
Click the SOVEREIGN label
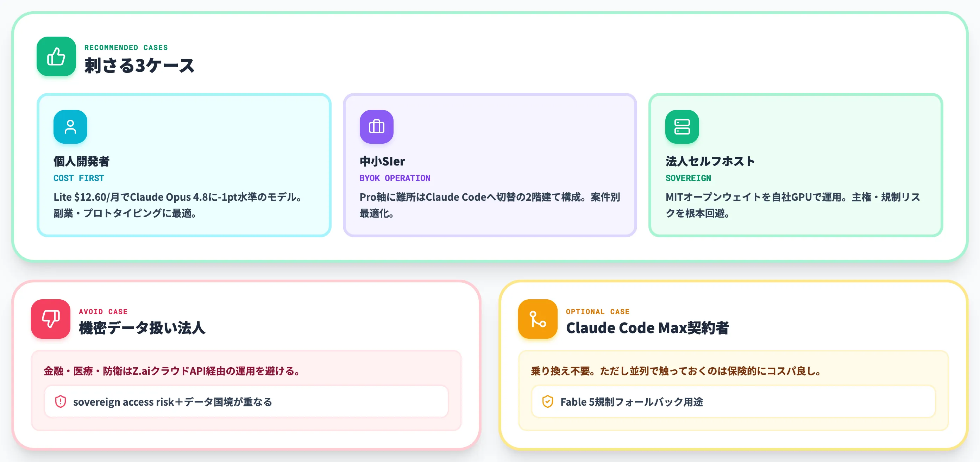click(x=688, y=178)
